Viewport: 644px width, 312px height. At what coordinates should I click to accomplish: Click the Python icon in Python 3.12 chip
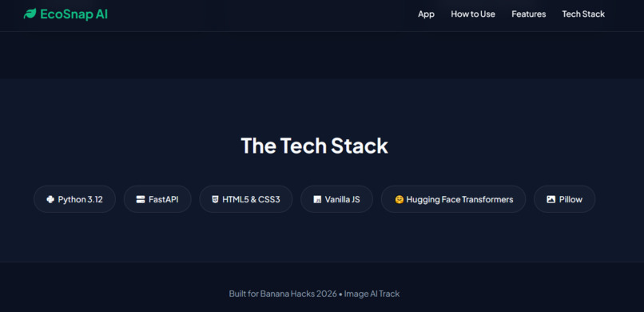pos(50,199)
